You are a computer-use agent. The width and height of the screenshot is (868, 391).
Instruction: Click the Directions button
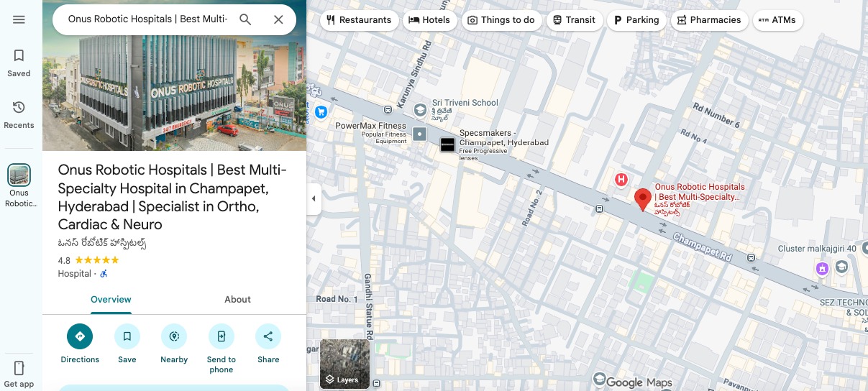80,336
